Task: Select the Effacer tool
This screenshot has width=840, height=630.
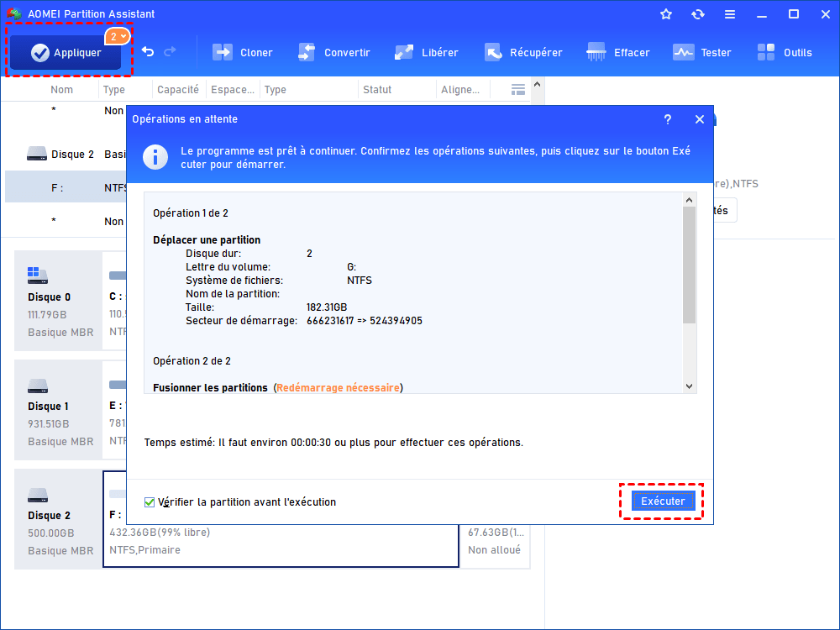Action: [618, 52]
